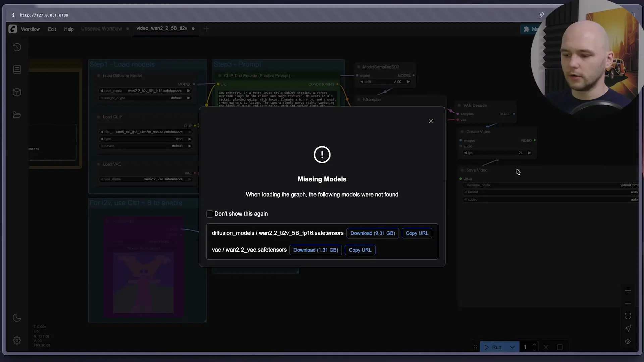This screenshot has height=362, width=644.
Task: Open the queue history sidebar icon
Action: point(17,47)
